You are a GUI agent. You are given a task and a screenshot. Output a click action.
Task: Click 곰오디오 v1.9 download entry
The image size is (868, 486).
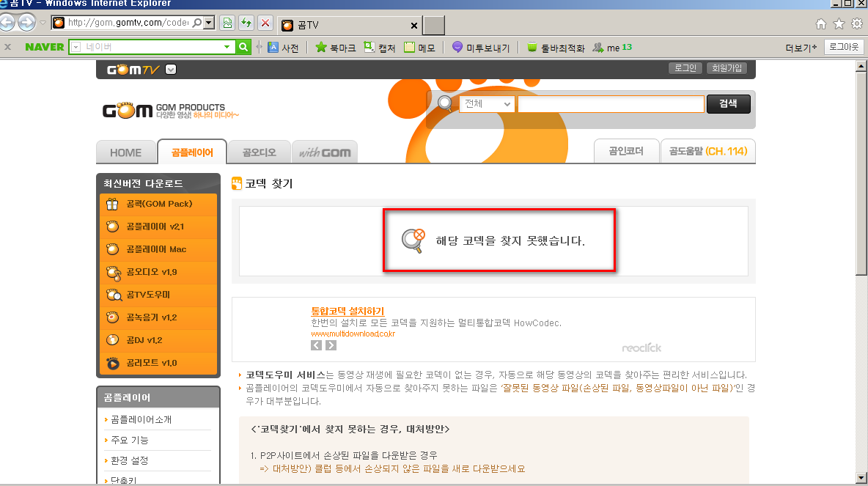[158, 273]
